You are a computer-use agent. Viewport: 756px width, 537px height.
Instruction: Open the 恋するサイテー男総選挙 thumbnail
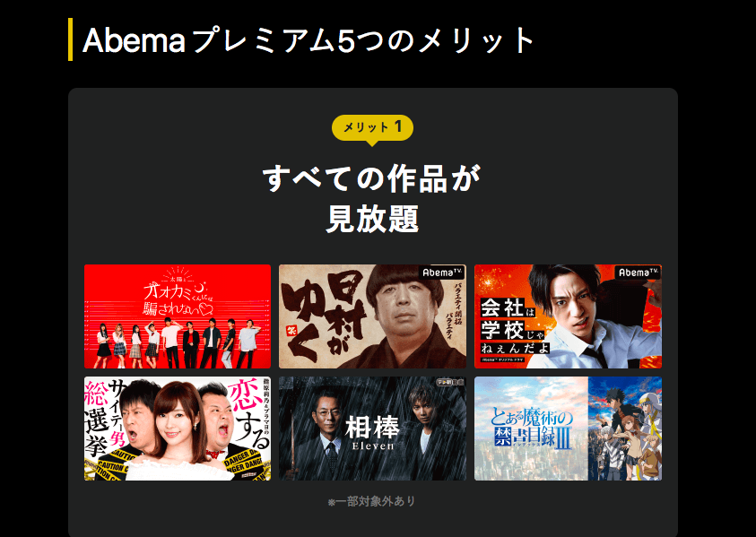[178, 429]
